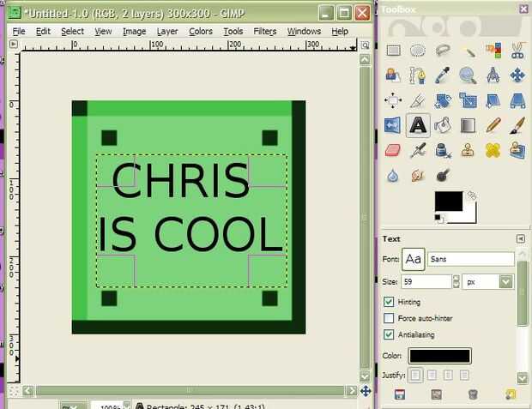
Task: Open the Tools menu
Action: click(x=233, y=31)
